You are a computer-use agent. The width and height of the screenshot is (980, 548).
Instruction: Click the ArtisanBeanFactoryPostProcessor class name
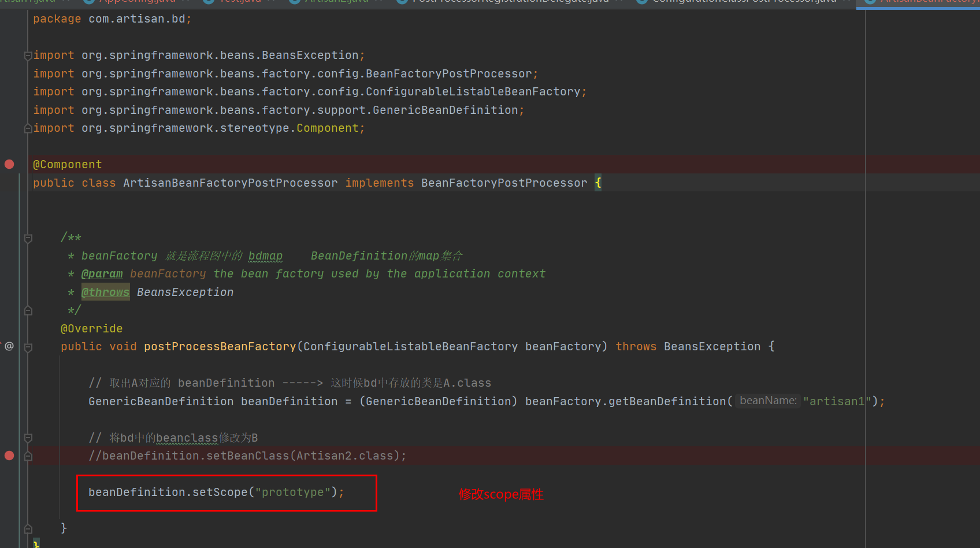pyautogui.click(x=230, y=183)
